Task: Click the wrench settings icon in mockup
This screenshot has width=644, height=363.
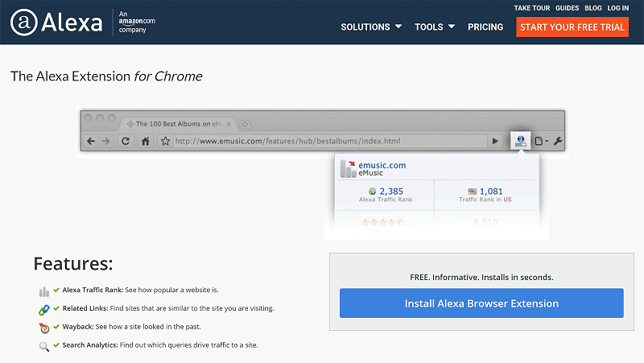Action: [557, 142]
